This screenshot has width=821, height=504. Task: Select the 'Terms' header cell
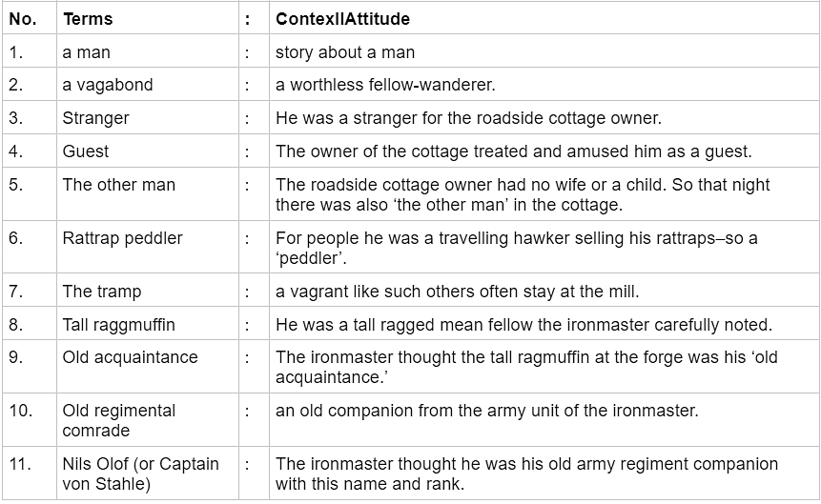coord(148,18)
